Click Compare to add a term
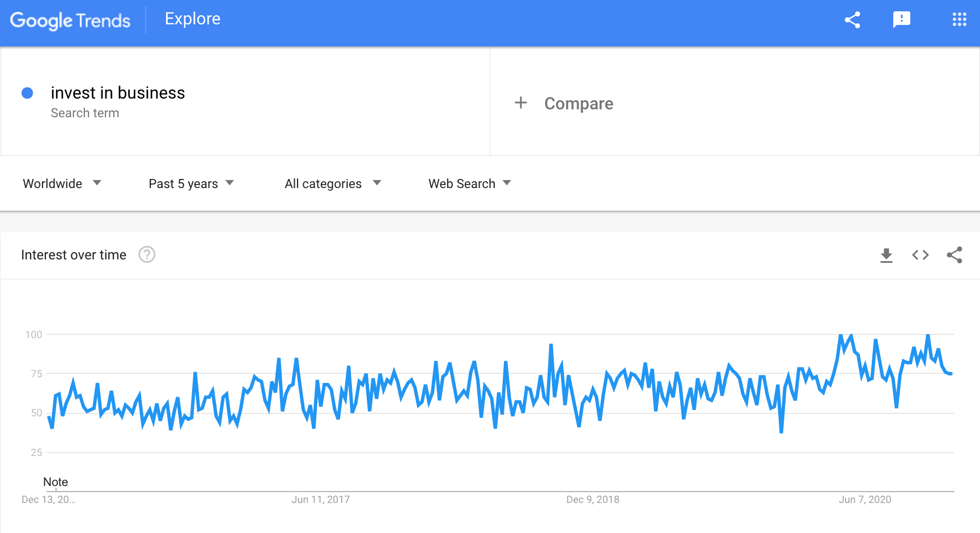The image size is (980, 533). point(579,104)
